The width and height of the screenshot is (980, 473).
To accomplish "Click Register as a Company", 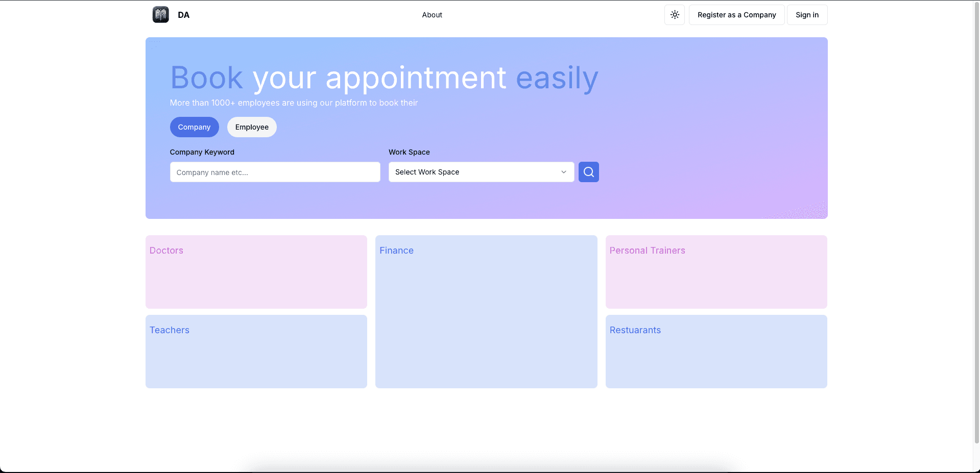I will (x=736, y=15).
